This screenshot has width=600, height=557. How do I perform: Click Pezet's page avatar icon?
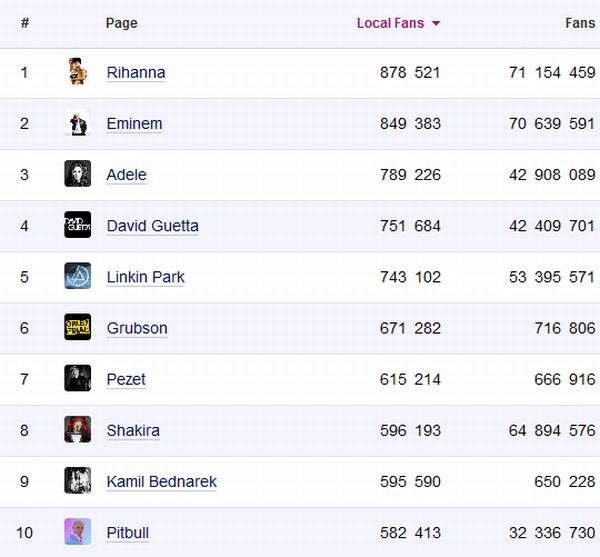pyautogui.click(x=78, y=378)
